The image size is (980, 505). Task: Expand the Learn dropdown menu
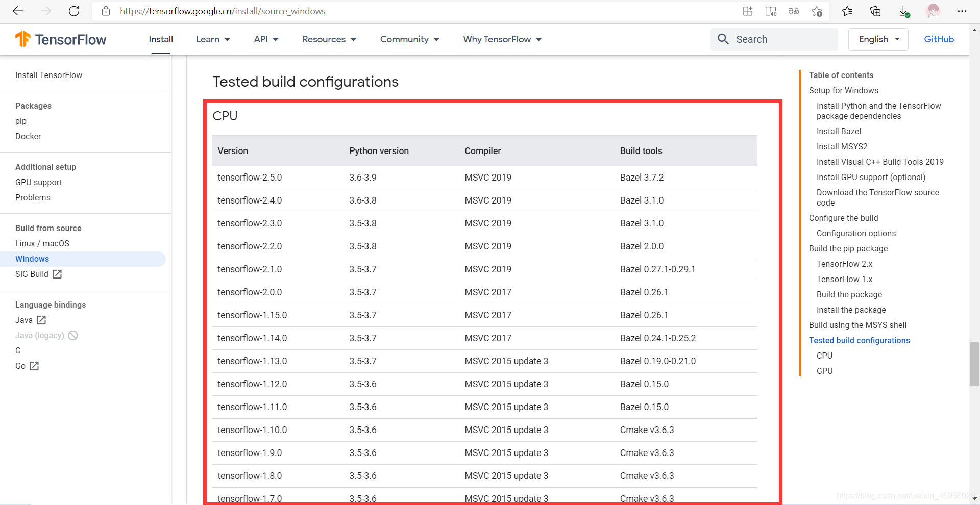point(213,39)
